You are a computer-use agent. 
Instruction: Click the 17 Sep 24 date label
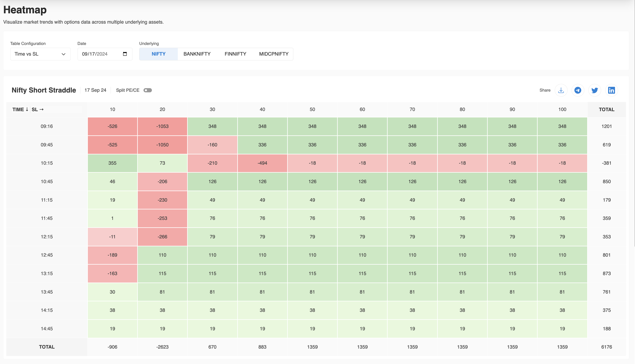coord(95,90)
